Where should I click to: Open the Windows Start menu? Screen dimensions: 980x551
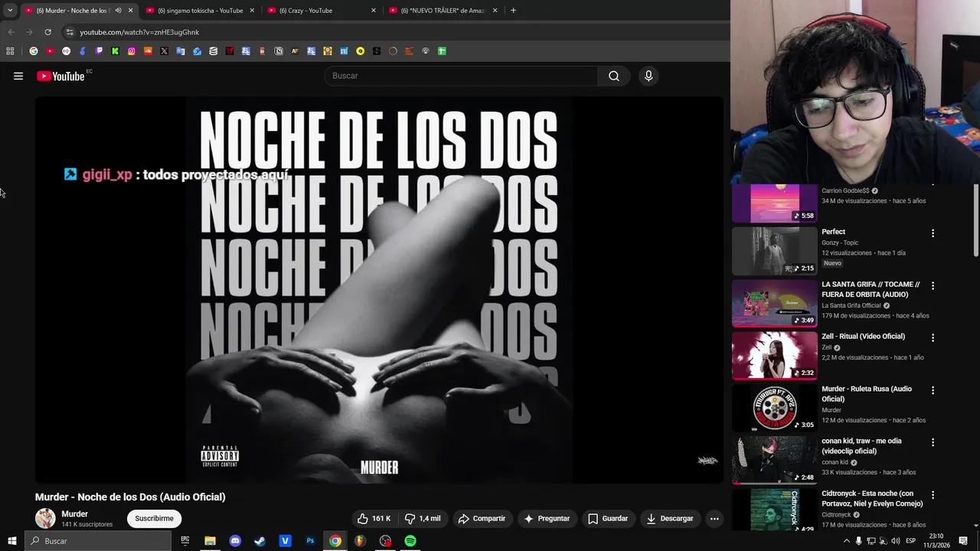point(11,541)
